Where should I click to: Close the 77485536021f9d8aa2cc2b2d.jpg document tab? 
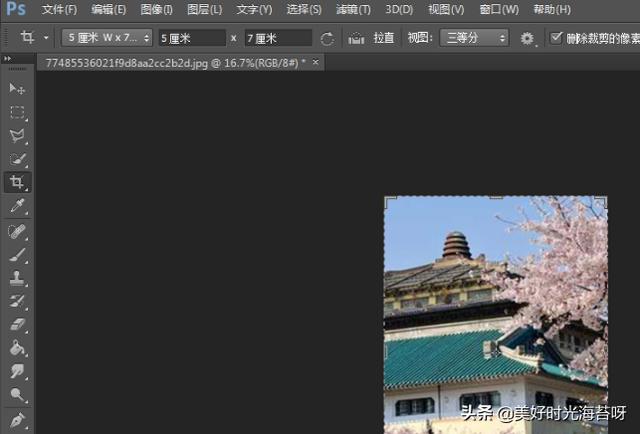(x=317, y=62)
